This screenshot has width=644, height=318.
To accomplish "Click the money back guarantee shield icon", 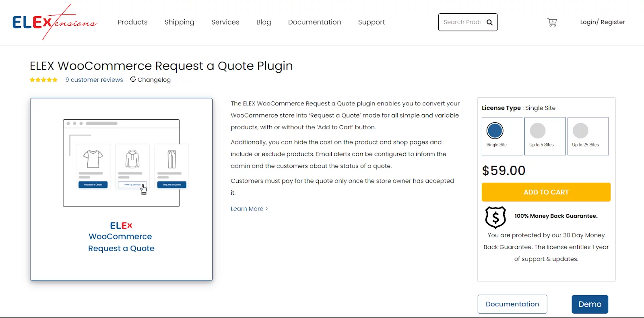I will [495, 217].
